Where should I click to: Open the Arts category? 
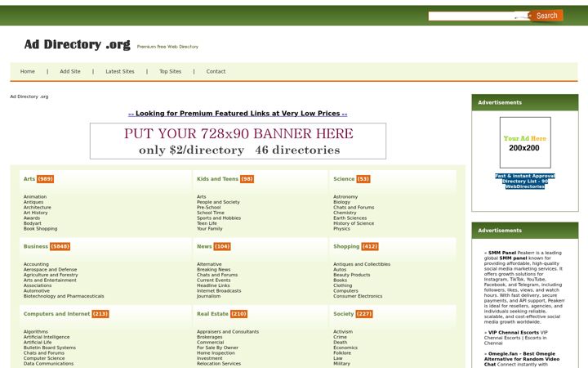[x=29, y=179]
